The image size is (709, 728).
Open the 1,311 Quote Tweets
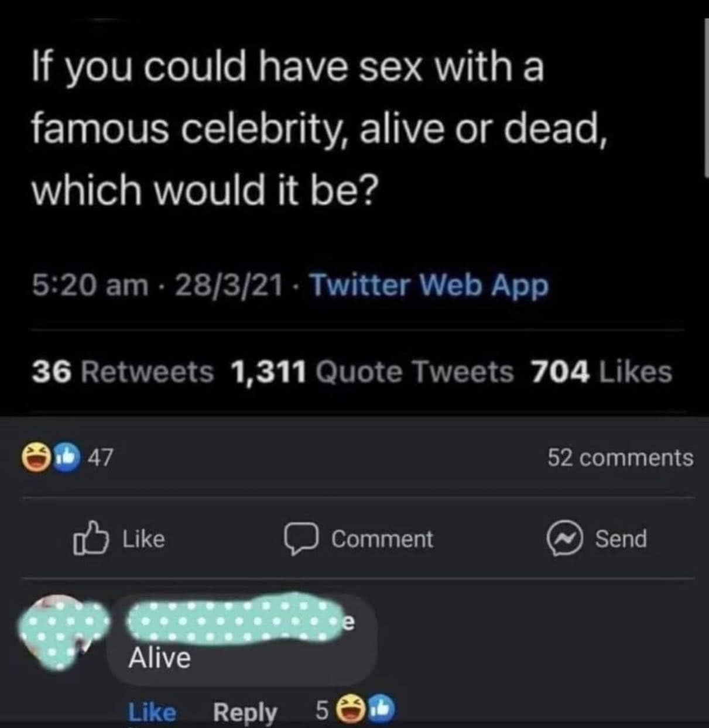click(372, 372)
